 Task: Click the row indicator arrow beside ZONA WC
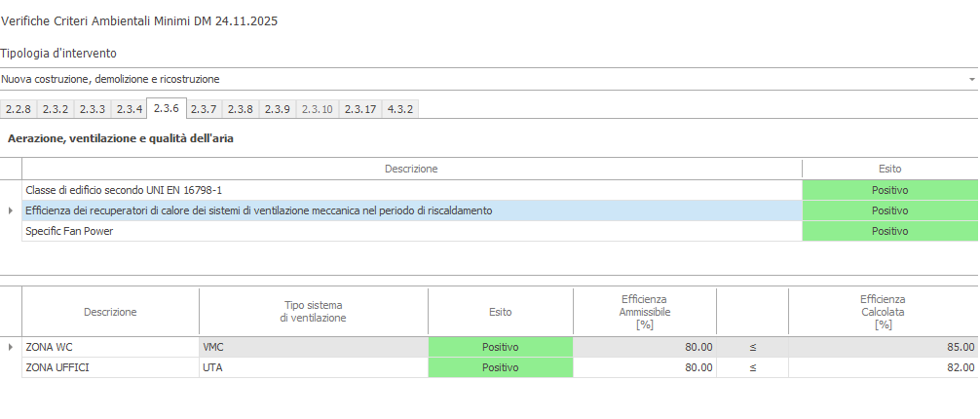11,347
